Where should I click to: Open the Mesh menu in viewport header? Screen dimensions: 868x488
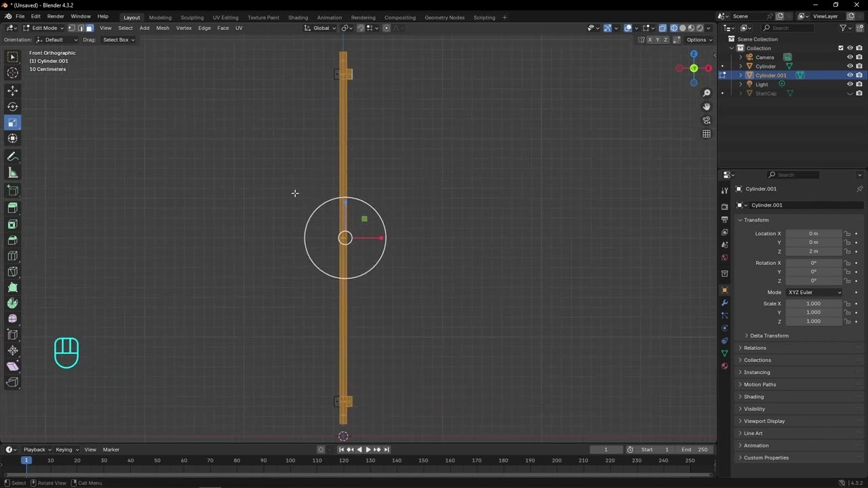(x=163, y=28)
